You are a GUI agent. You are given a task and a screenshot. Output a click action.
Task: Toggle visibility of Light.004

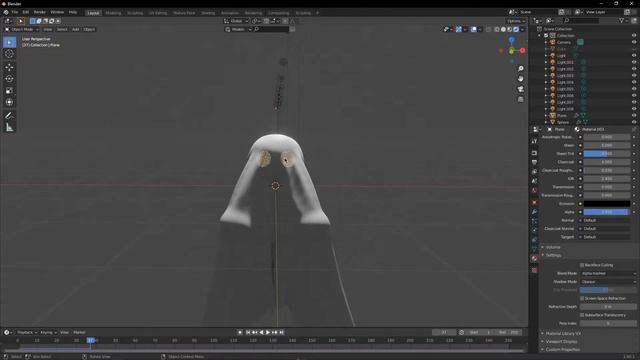click(634, 82)
